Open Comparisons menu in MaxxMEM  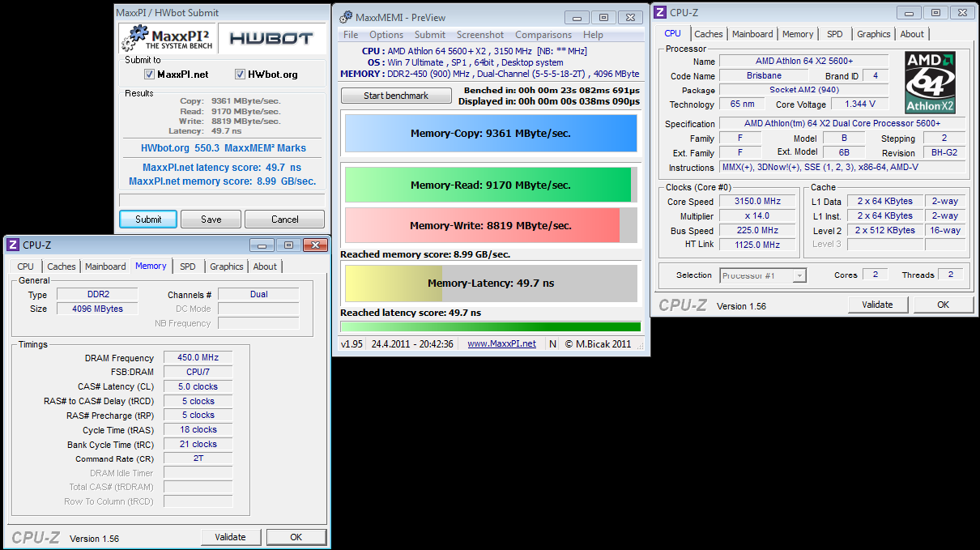click(x=544, y=35)
